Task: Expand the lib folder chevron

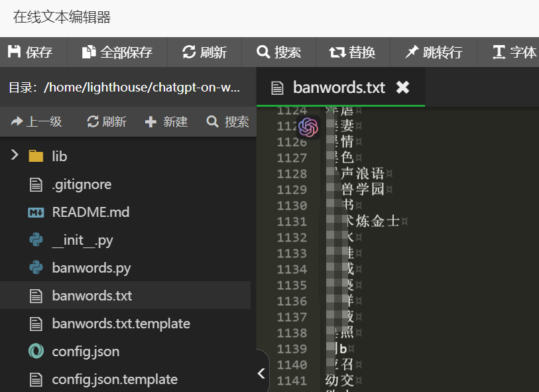Action: (15, 156)
